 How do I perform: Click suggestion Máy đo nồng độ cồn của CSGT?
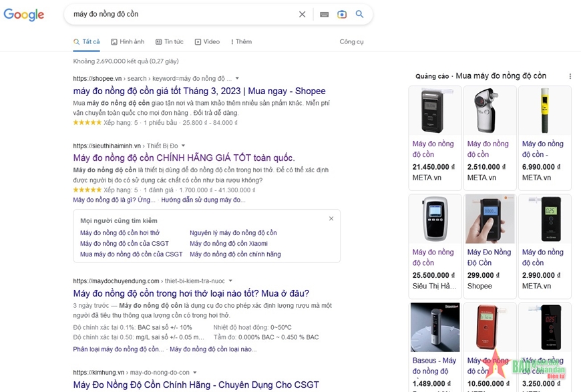tap(124, 244)
